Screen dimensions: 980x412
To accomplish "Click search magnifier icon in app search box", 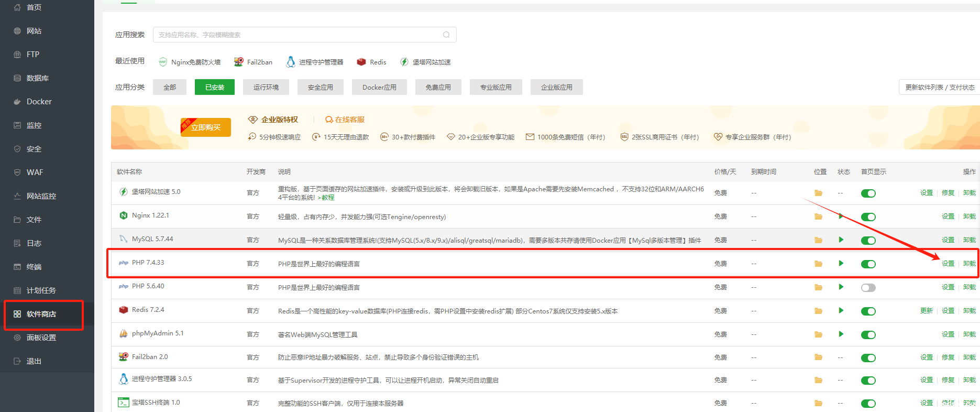I will [446, 35].
